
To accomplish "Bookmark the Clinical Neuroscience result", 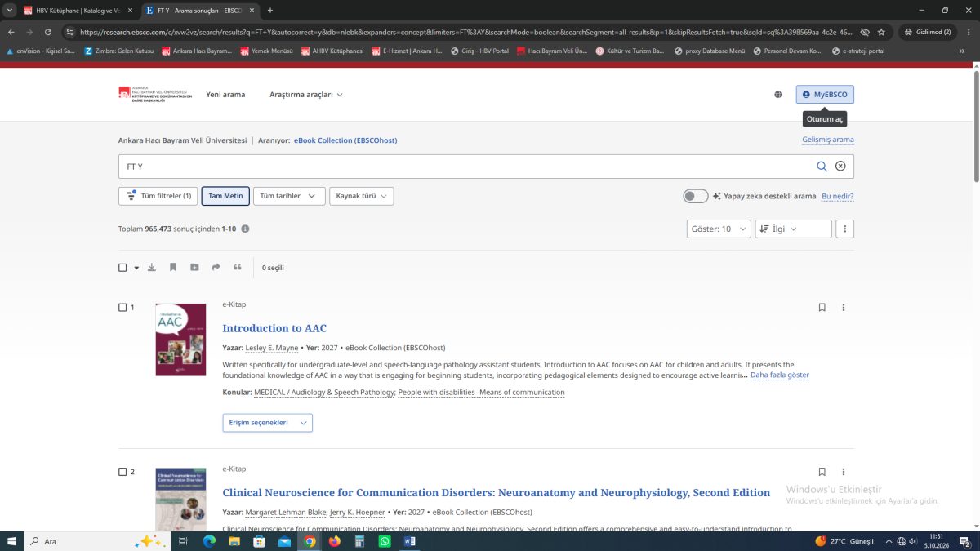I will (822, 472).
